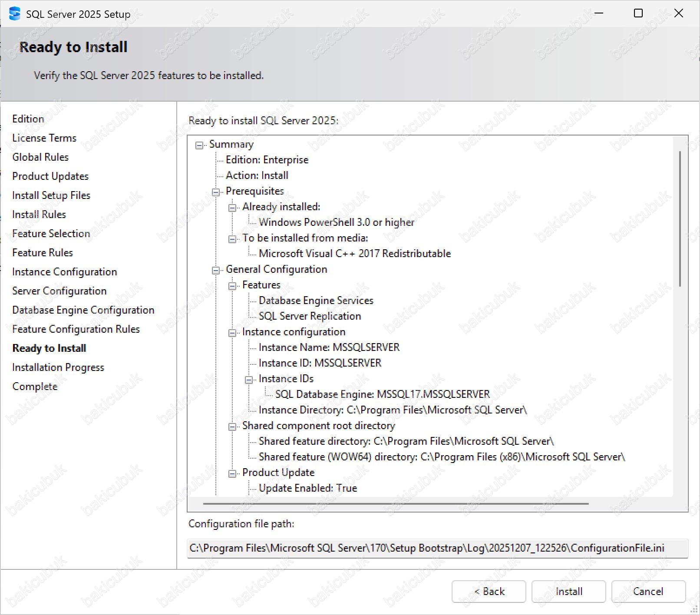Collapse the General Configuration node

[x=216, y=270]
